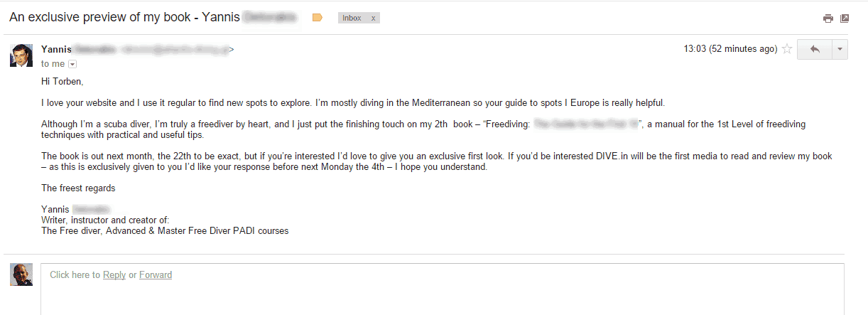Remove the Inbox label with x
868x315 pixels.
(374, 18)
